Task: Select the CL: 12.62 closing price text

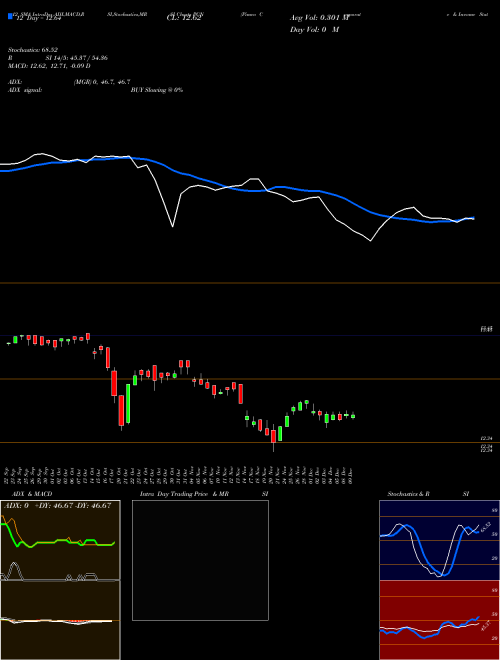Action: (184, 18)
